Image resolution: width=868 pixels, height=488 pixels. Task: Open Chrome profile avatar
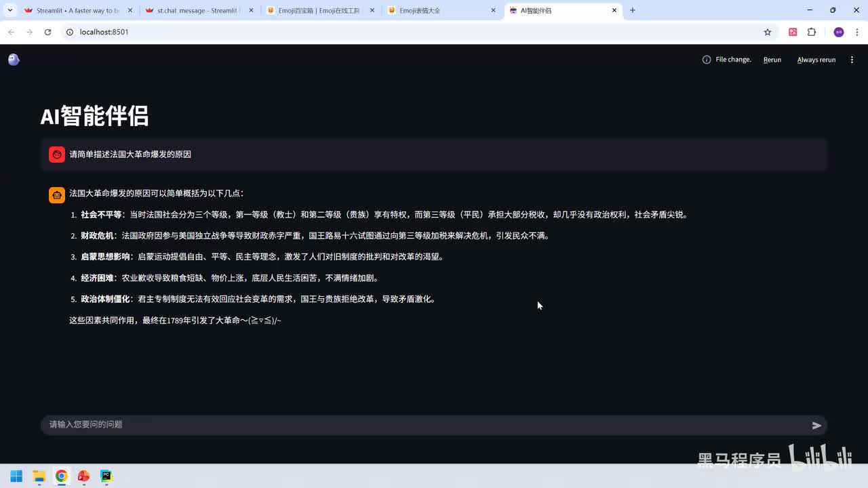coord(839,32)
